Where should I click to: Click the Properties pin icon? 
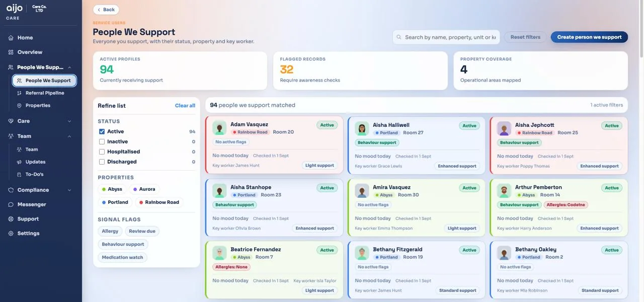[x=20, y=106]
